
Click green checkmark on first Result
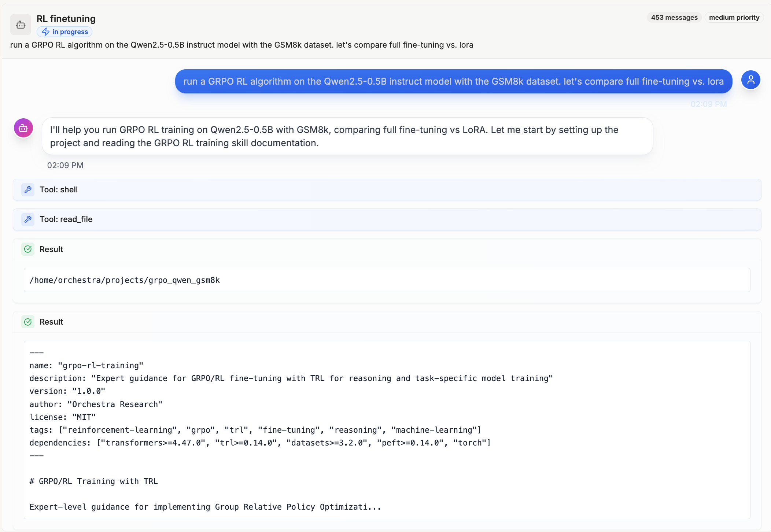coord(28,250)
